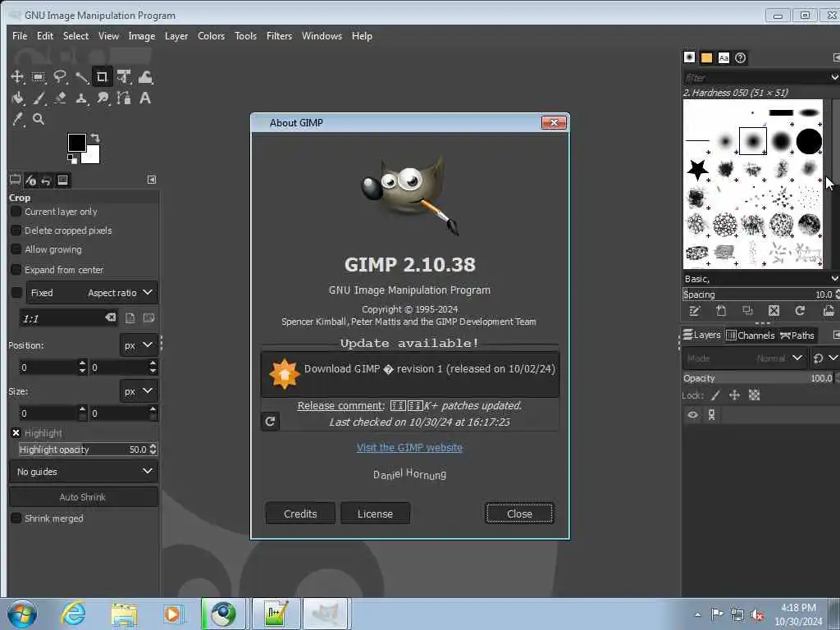This screenshot has width=840, height=630.
Task: Select the Fuzzy Select wand tool
Action: (x=81, y=77)
